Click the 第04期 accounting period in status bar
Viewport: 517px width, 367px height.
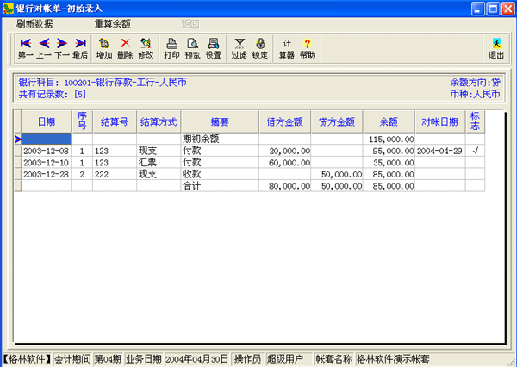coord(108,359)
